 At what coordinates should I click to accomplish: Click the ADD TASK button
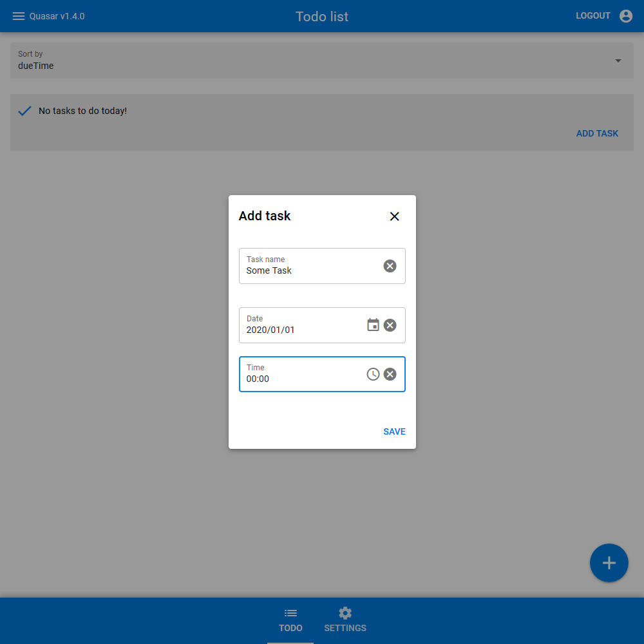[597, 133]
